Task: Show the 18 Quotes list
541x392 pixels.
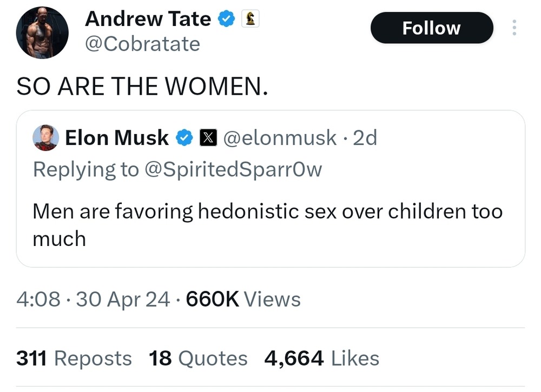Action: (x=198, y=358)
